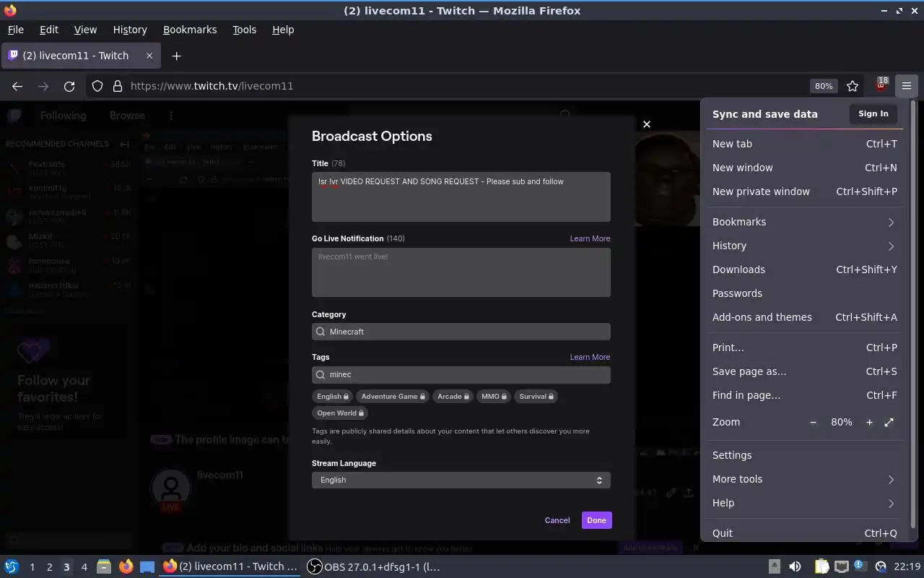
Task: Reload the Twitch page
Action: [x=69, y=86]
